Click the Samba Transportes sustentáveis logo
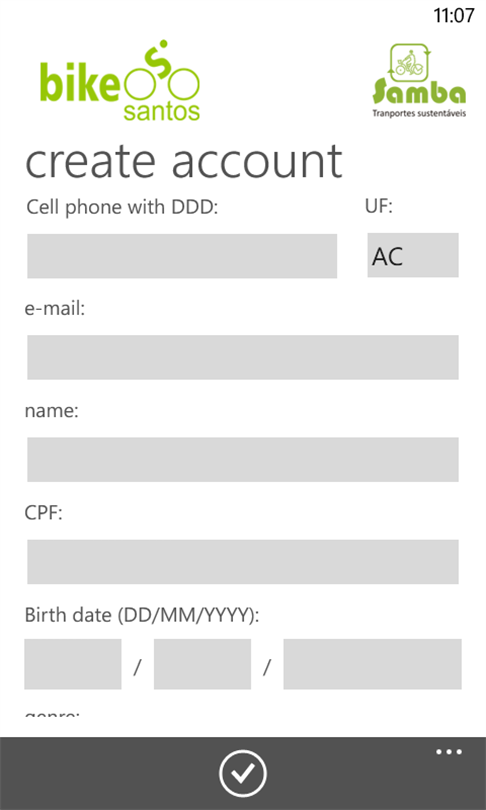Image resolution: width=486 pixels, height=810 pixels. coord(419,81)
